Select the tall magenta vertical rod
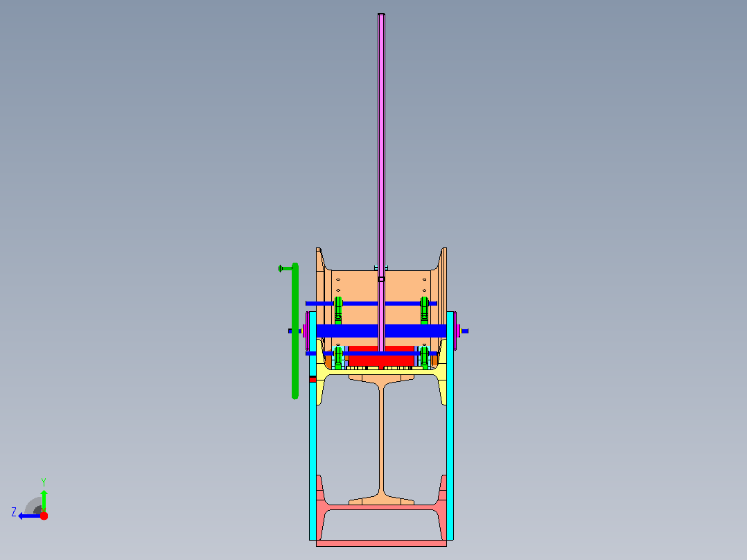 tap(381, 182)
